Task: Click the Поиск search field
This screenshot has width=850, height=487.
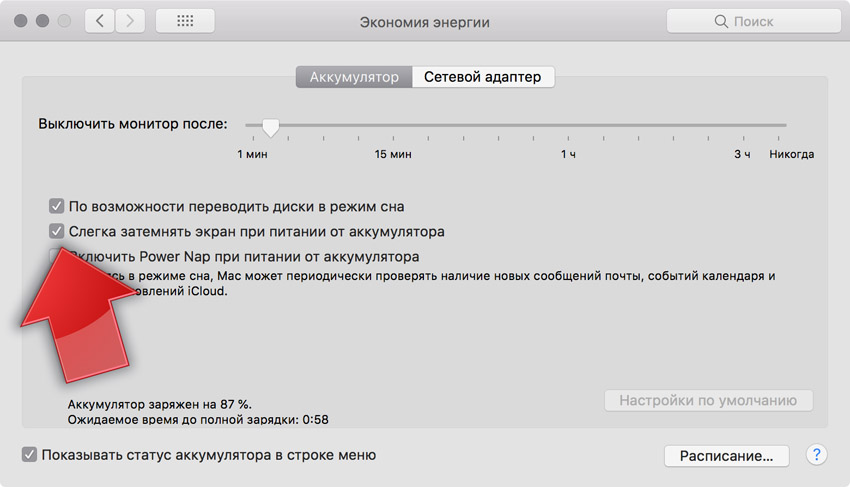Action: (x=750, y=21)
